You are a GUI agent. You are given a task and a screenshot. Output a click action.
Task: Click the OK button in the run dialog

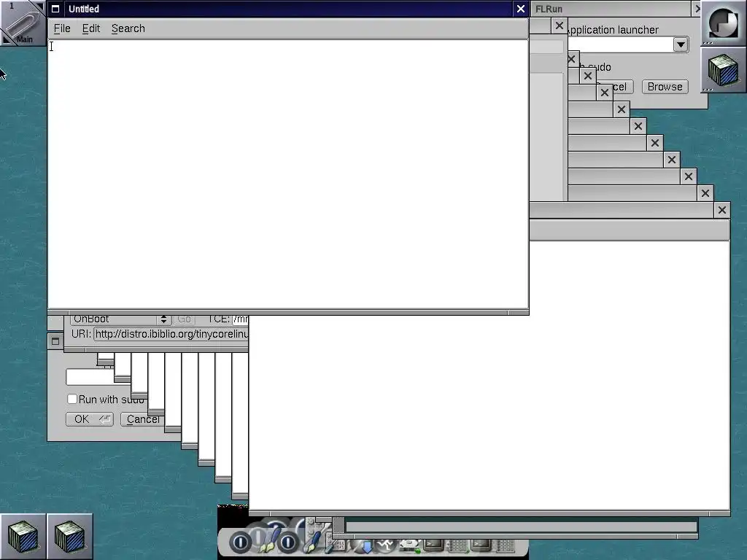[90, 419]
